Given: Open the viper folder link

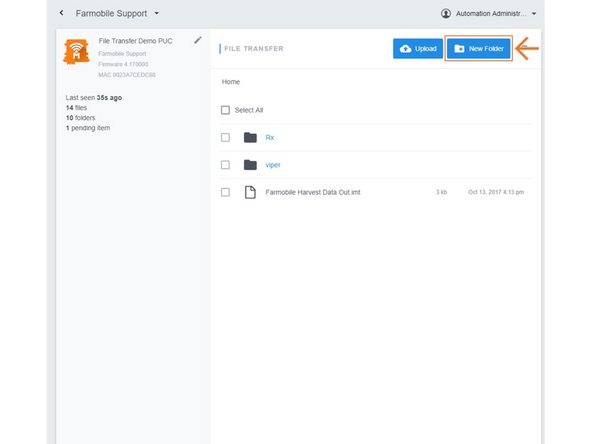Looking at the screenshot, I should (x=273, y=165).
